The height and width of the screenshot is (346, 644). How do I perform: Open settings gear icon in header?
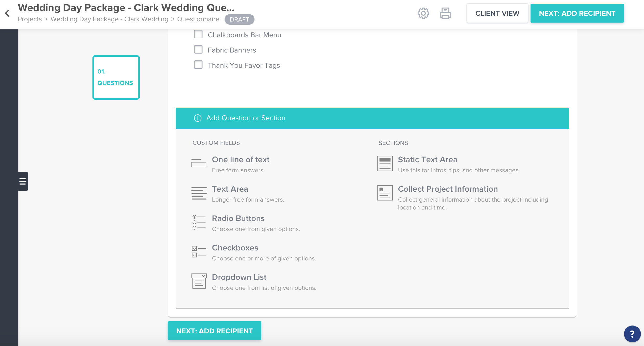tap(423, 13)
